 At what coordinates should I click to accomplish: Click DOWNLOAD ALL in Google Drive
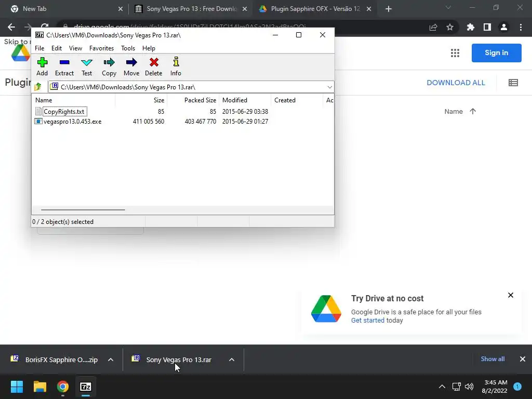[456, 83]
